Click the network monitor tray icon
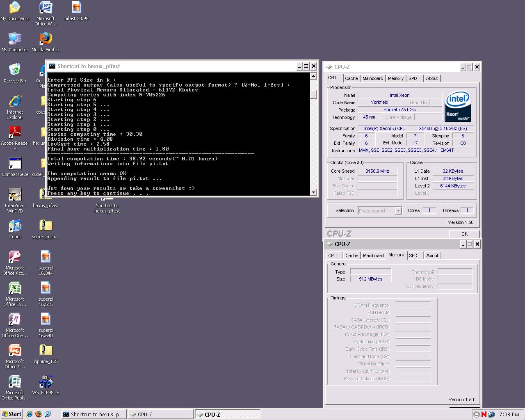The width and height of the screenshot is (525, 420). click(x=491, y=414)
